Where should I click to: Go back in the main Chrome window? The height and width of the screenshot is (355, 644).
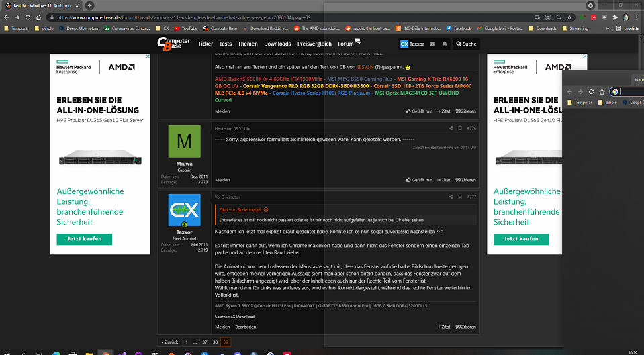coord(6,17)
